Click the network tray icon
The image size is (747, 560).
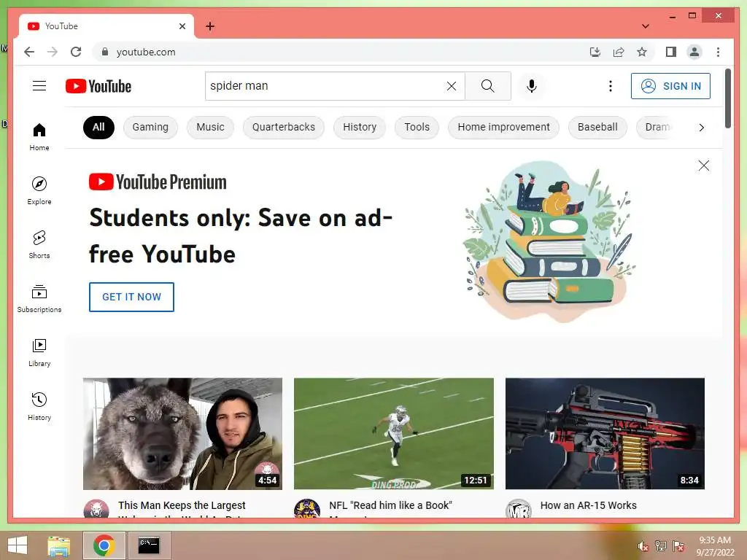661,546
